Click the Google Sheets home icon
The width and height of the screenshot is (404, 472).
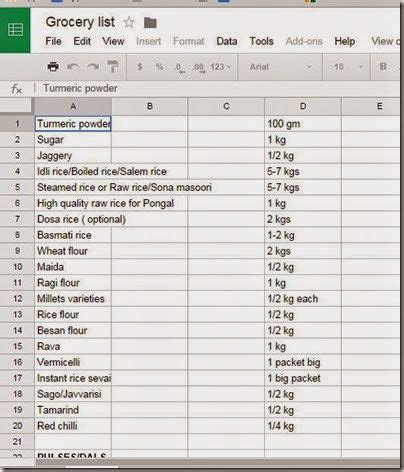pos(15,30)
